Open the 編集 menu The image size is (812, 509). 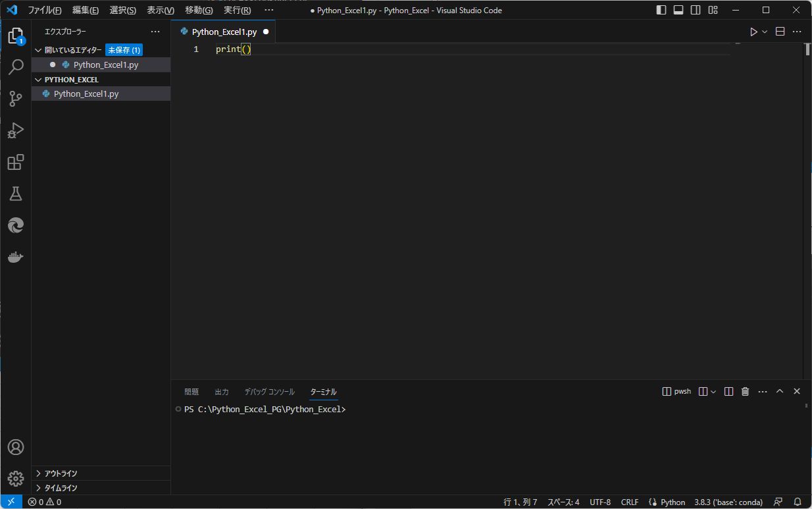pos(86,10)
